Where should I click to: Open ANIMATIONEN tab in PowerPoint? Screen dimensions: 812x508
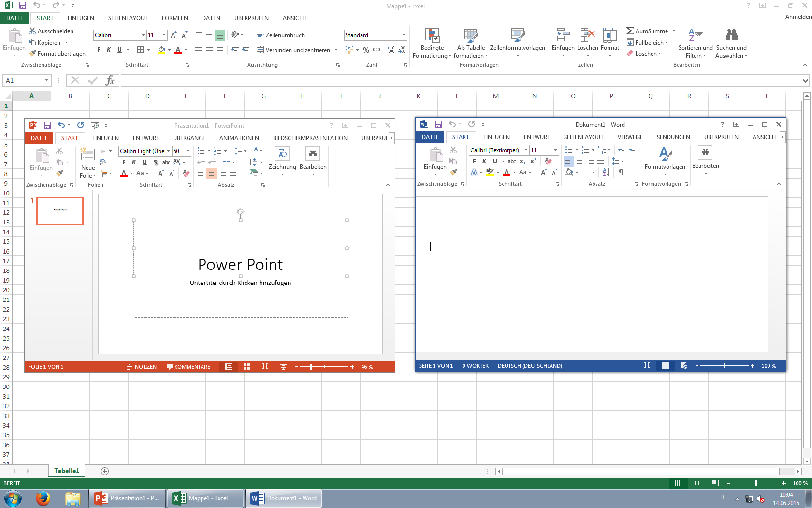pyautogui.click(x=239, y=138)
